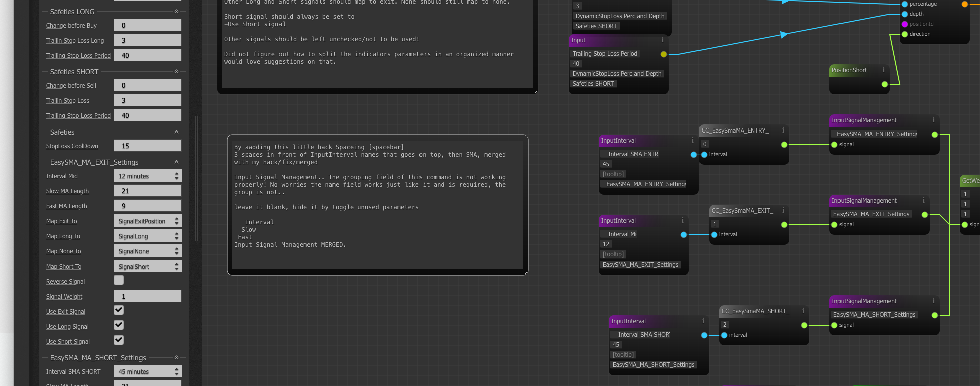The image size is (980, 386).
Task: Enable the Reverse Signal checkbox
Action: tap(119, 280)
